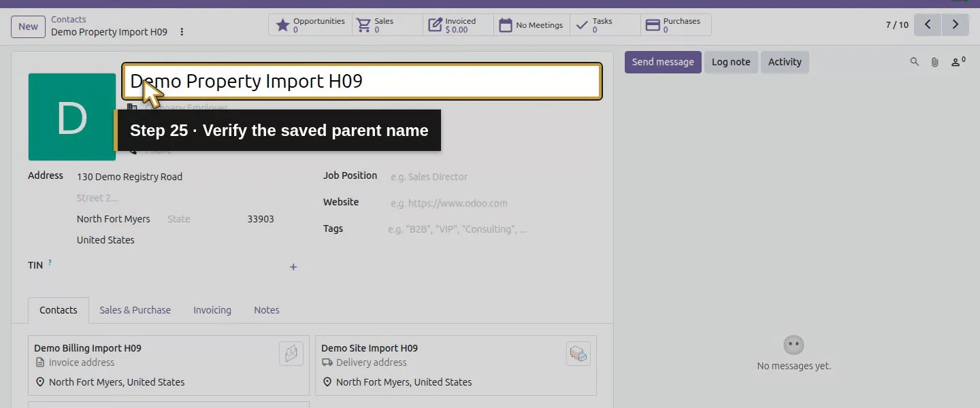This screenshot has width=980, height=408.
Task: Open the followers icon
Action: (958, 62)
